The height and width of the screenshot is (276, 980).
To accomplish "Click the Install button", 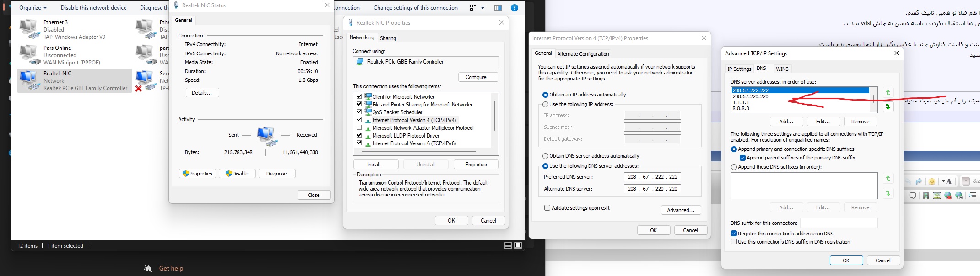I will (x=376, y=165).
